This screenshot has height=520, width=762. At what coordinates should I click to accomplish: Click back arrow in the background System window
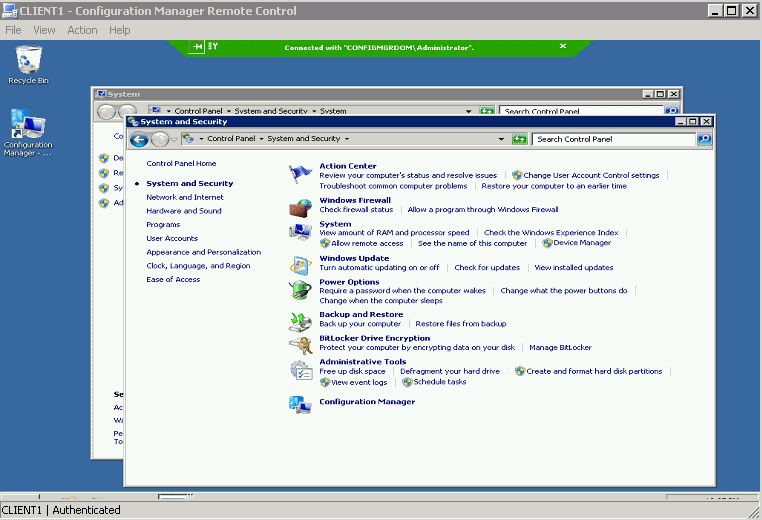pos(106,112)
